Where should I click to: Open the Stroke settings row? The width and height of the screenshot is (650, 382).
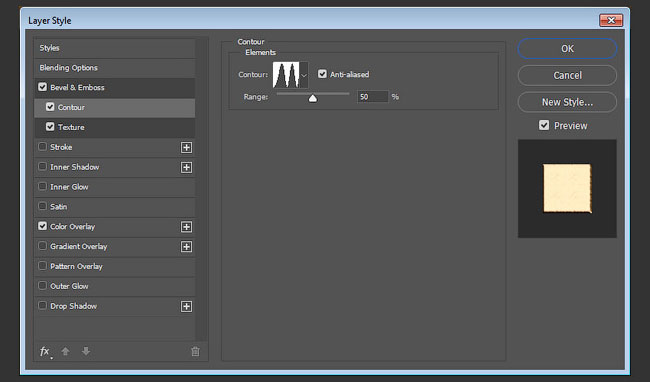114,147
